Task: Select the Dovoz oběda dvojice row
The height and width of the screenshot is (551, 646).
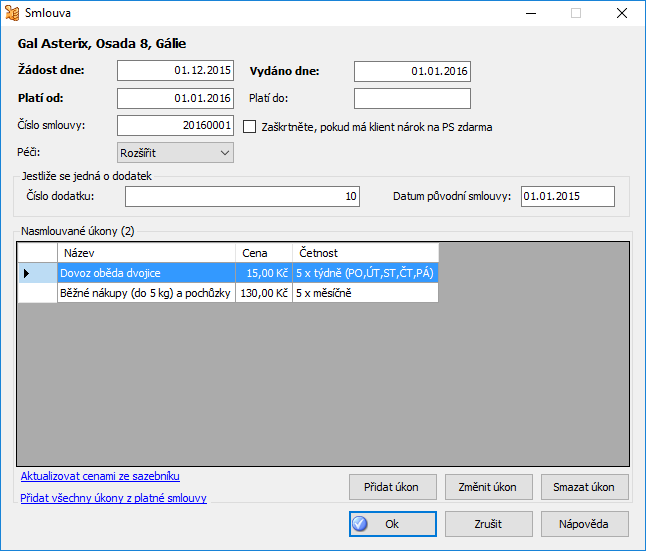Action: coord(146,273)
